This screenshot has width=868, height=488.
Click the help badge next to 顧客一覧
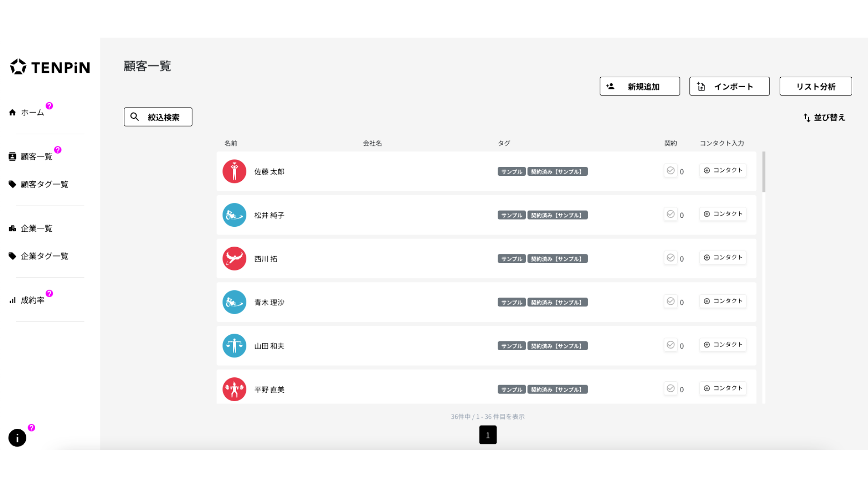[57, 150]
